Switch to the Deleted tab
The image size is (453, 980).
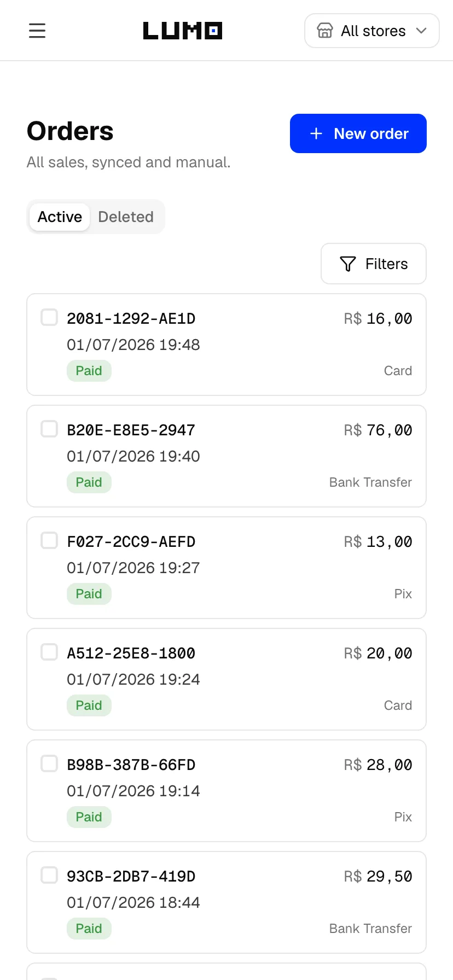pyautogui.click(x=126, y=217)
